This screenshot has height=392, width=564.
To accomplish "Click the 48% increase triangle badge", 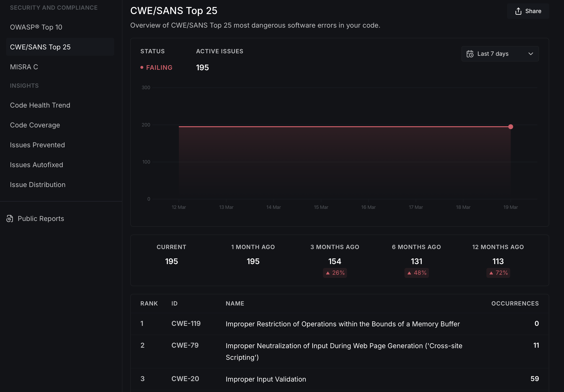I will (x=416, y=273).
